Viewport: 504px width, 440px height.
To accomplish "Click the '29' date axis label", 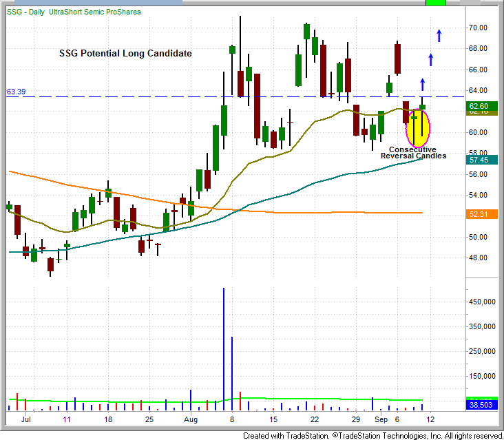I will [x=356, y=419].
